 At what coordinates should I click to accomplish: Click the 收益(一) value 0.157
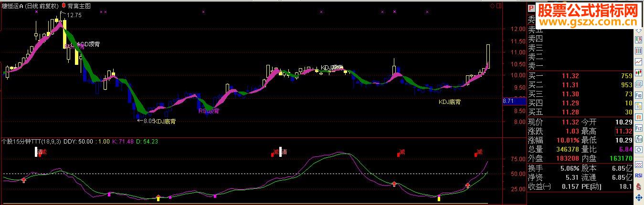click(x=570, y=186)
